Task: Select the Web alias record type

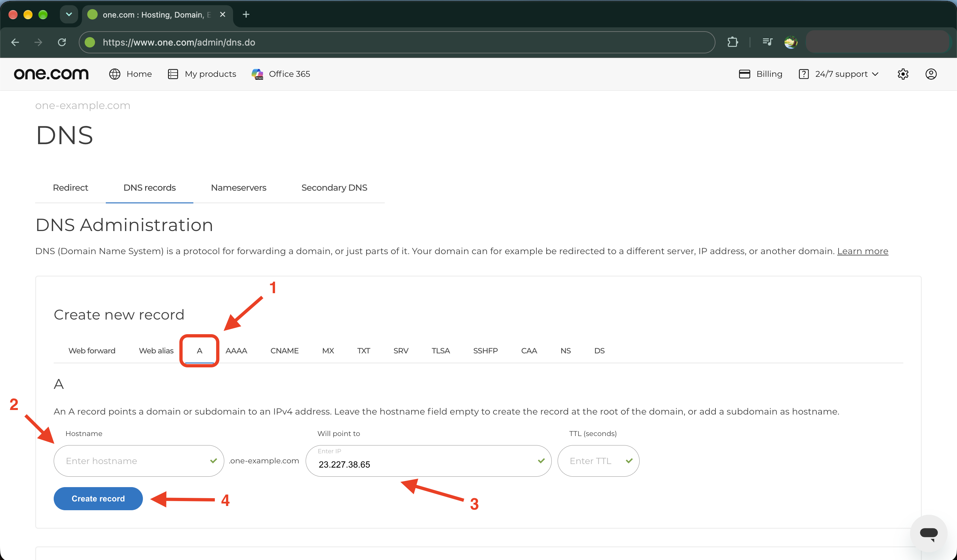Action: (156, 351)
